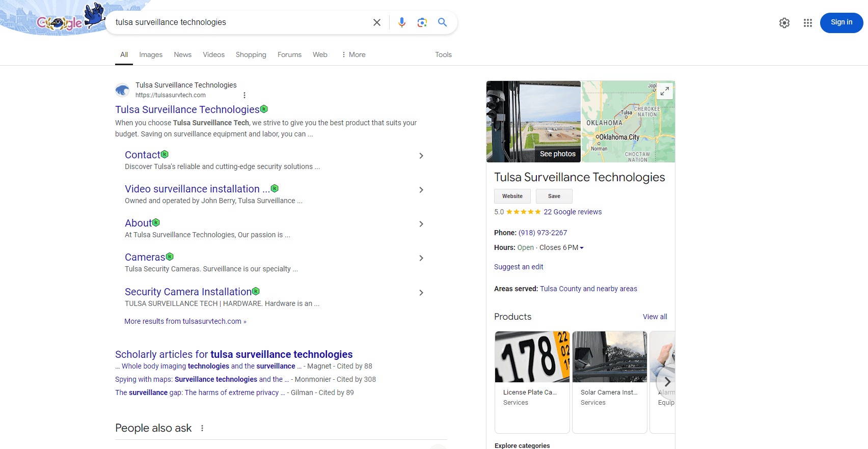Clear the search box text
The height and width of the screenshot is (449, 868).
pyautogui.click(x=377, y=22)
